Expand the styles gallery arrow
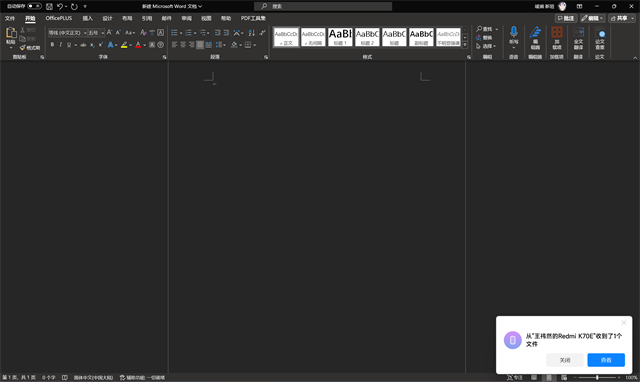Screen dimensions: 640x382 pos(465,45)
